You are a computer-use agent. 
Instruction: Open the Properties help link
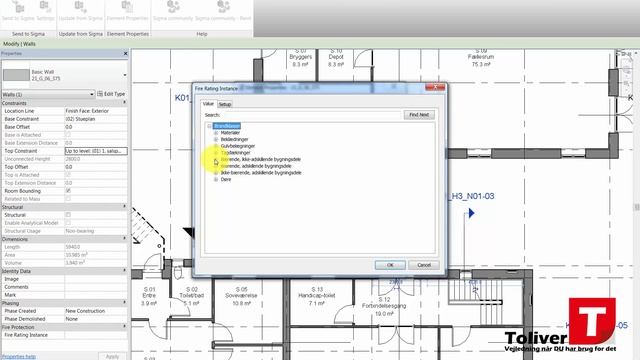[x=18, y=356]
